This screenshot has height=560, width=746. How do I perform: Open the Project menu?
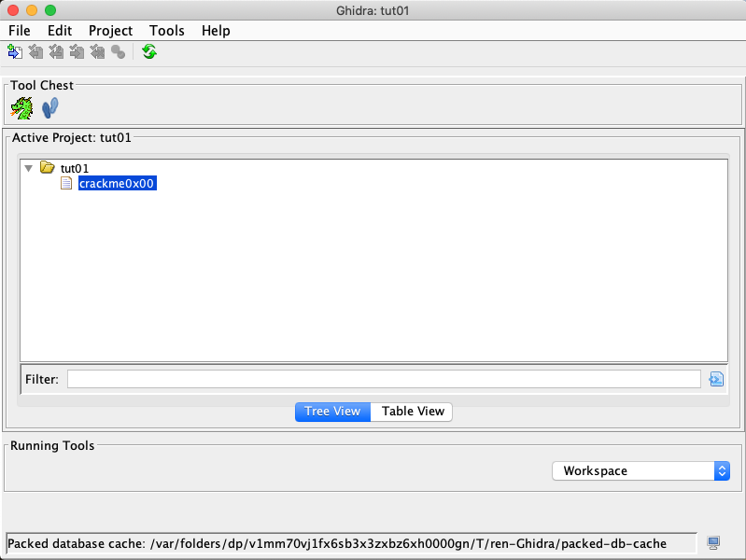click(x=110, y=31)
